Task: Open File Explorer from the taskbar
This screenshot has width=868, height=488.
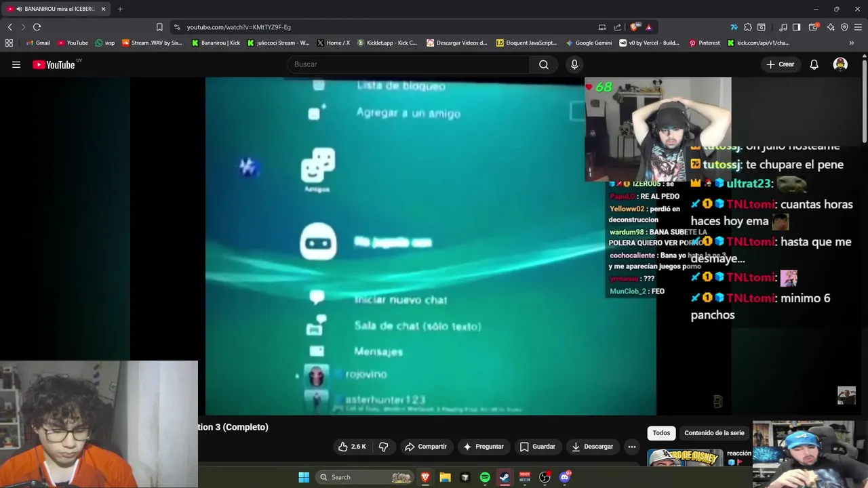Action: tap(445, 477)
